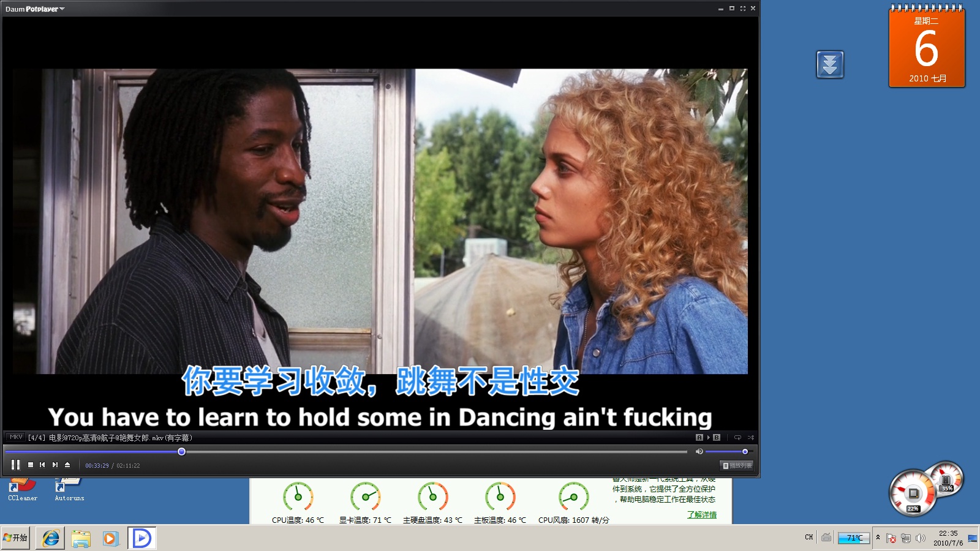Toggle shuffle playback icon
The height and width of the screenshot is (551, 980).
(x=751, y=438)
